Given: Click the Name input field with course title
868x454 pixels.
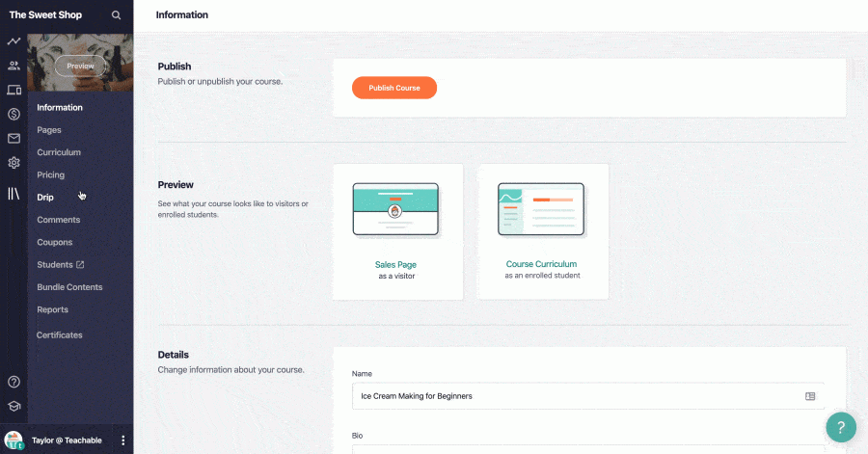Looking at the screenshot, I should coord(588,396).
